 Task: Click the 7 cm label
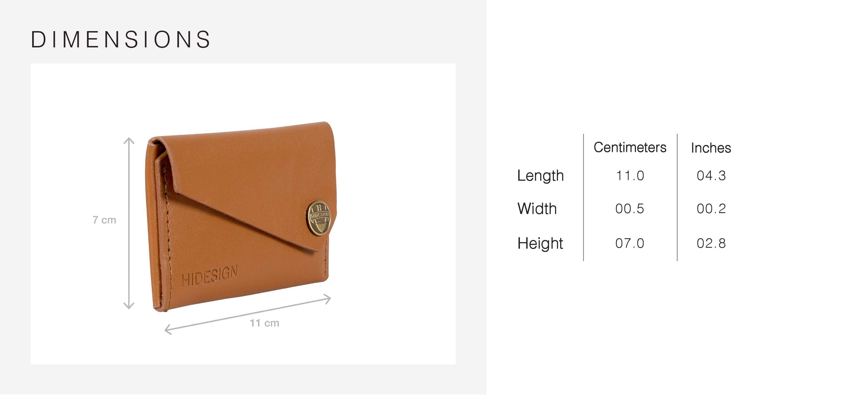click(104, 220)
